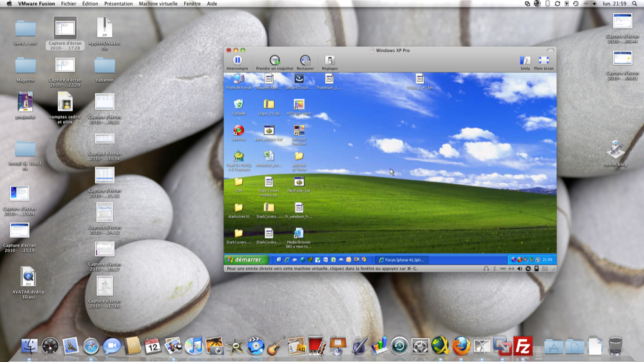Open the VMware Fusion application menu
The height and width of the screenshot is (362, 644).
[x=37, y=4]
